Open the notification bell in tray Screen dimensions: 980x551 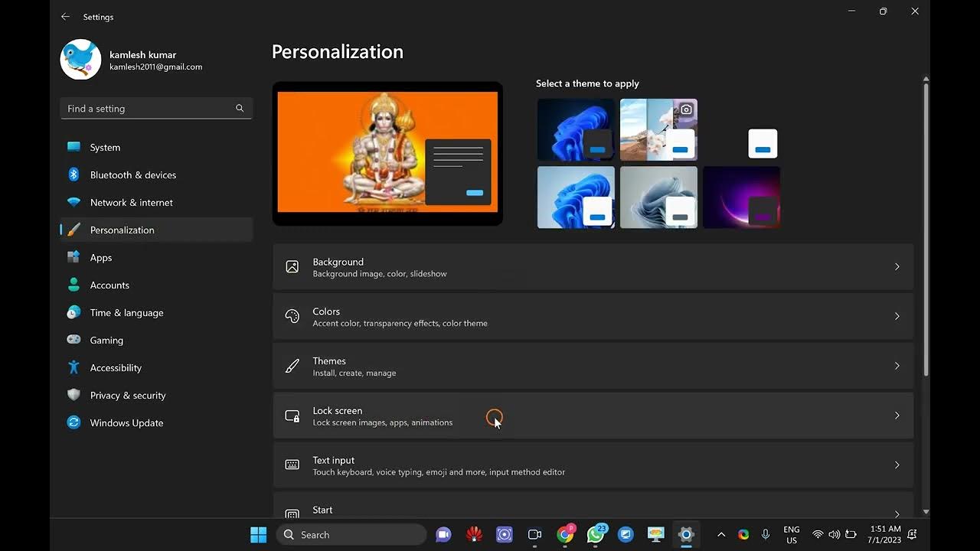[x=912, y=534]
